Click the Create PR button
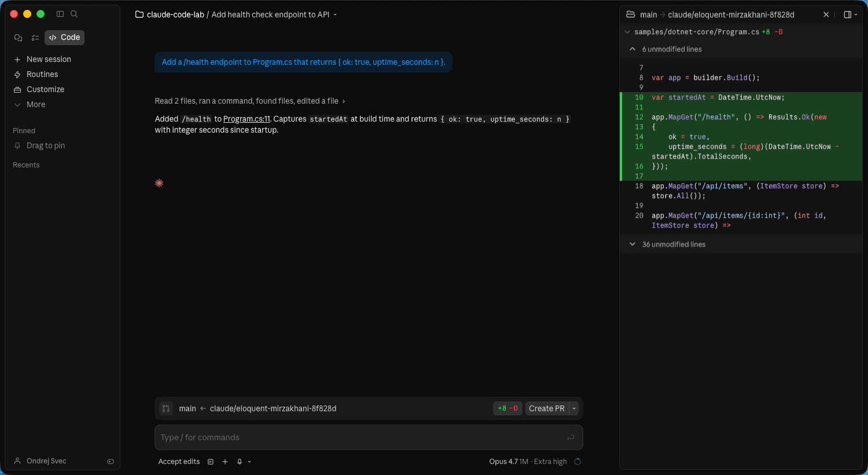 click(547, 408)
